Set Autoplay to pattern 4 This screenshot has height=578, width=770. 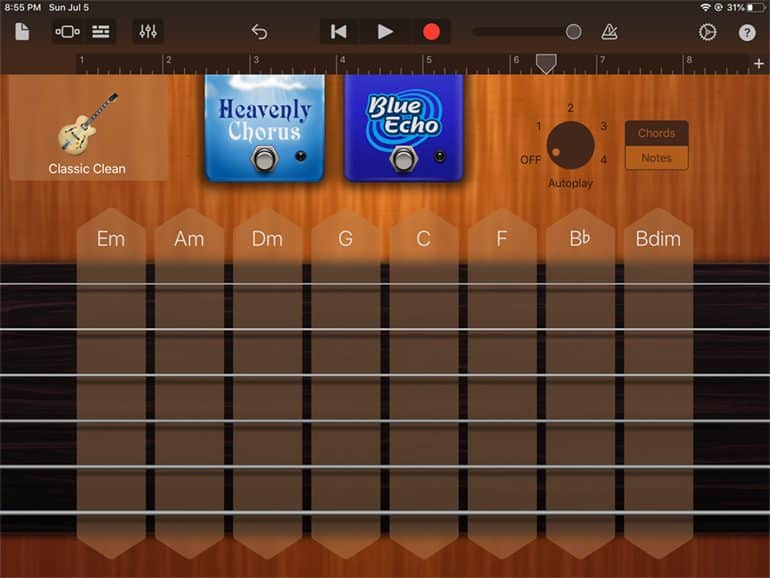604,160
